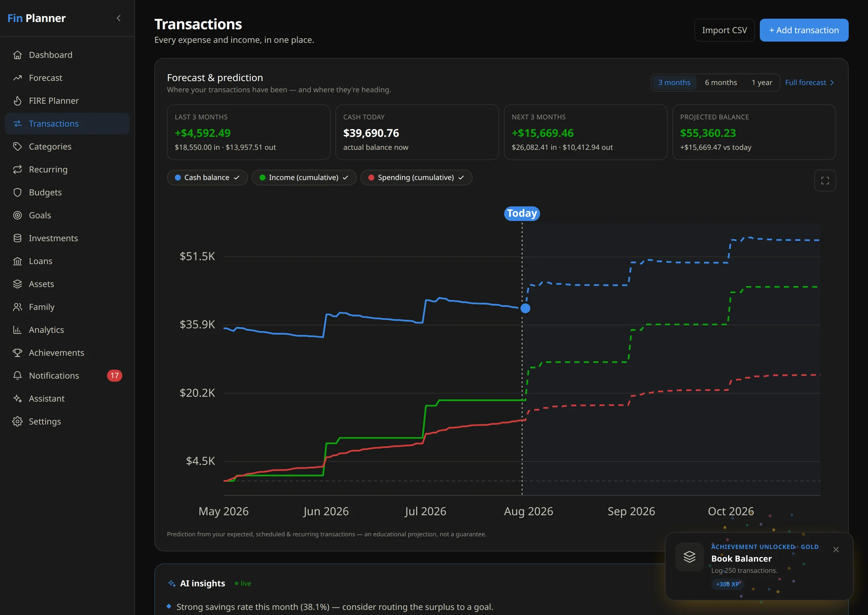The image size is (868, 615).
Task: Toggle the Cash balance series
Action: 207,178
